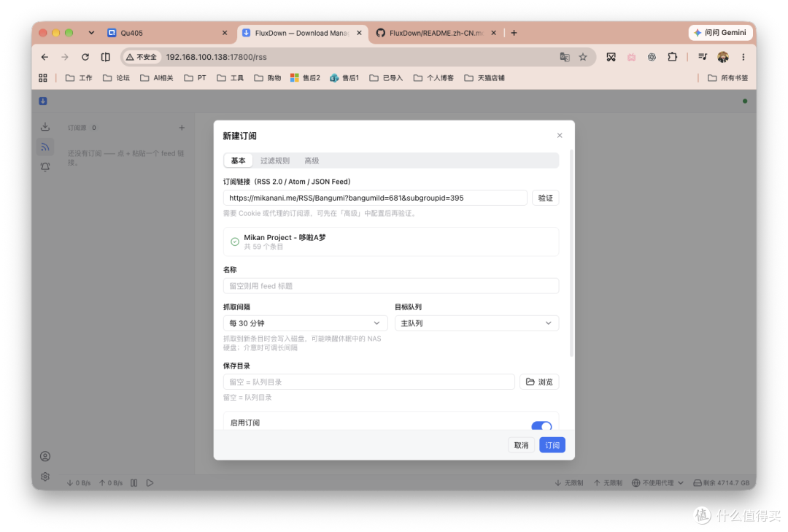788x532 pixels.
Task: Click the FluxDown logo icon
Action: tap(43, 101)
